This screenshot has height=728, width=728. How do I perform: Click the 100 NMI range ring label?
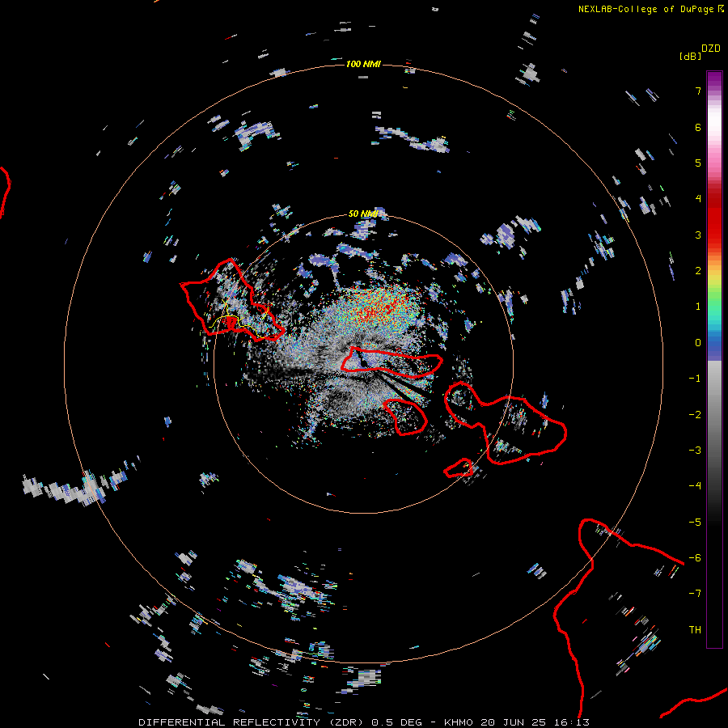coord(363,64)
